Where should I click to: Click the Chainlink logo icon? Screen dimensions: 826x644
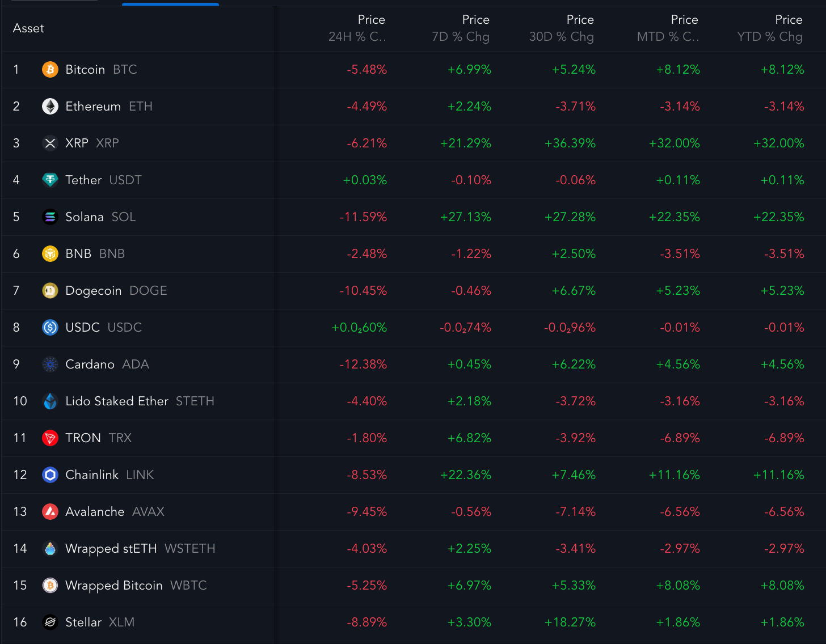50,475
